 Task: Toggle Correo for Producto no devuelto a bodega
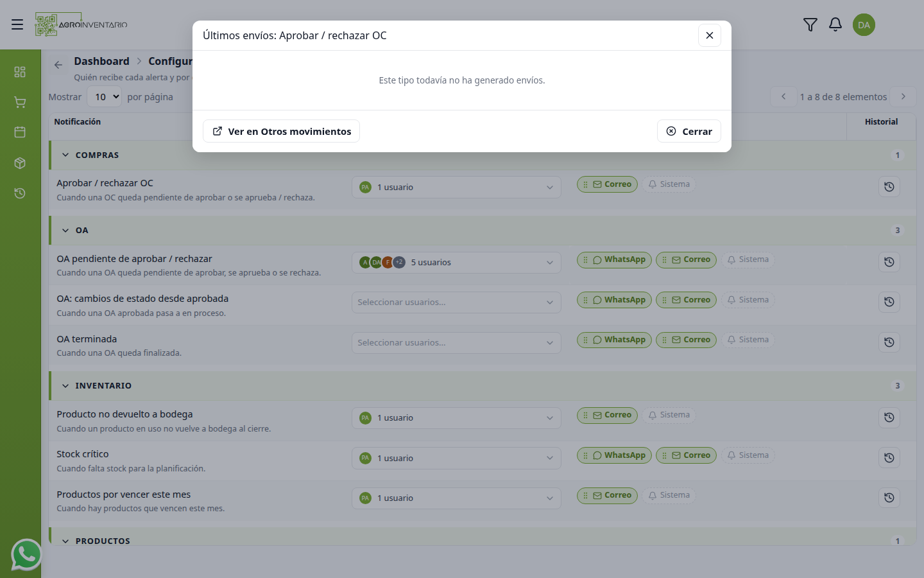(607, 415)
